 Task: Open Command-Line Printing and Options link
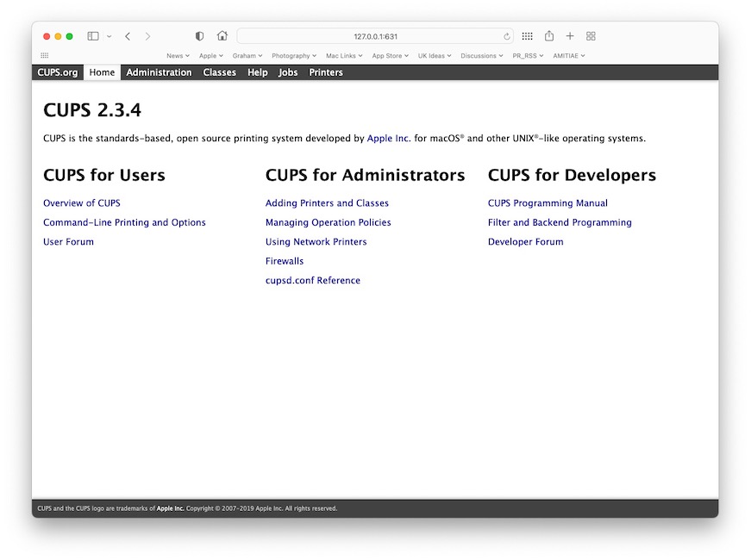[124, 222]
